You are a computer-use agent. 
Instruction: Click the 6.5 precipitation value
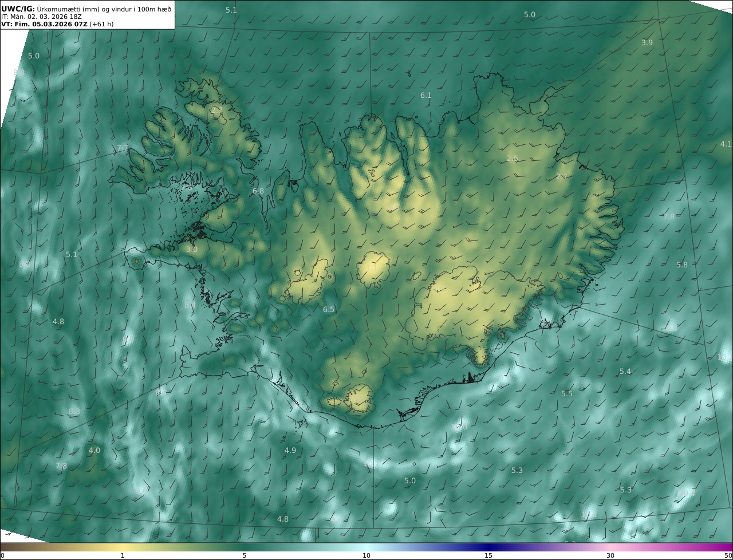[x=328, y=310]
